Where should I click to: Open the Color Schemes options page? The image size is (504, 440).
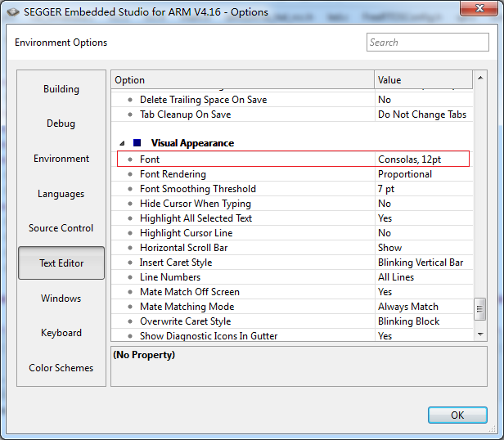point(61,368)
